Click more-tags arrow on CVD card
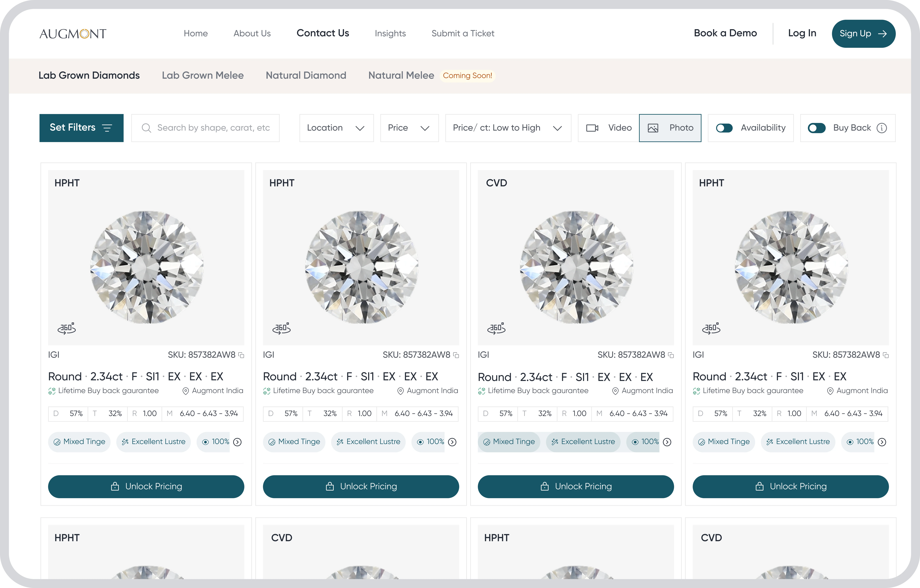 pyautogui.click(x=667, y=442)
